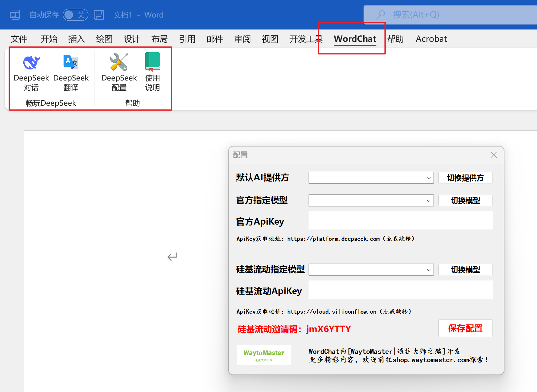Click the search magnifier icon
537x392 pixels.
pyautogui.click(x=381, y=14)
